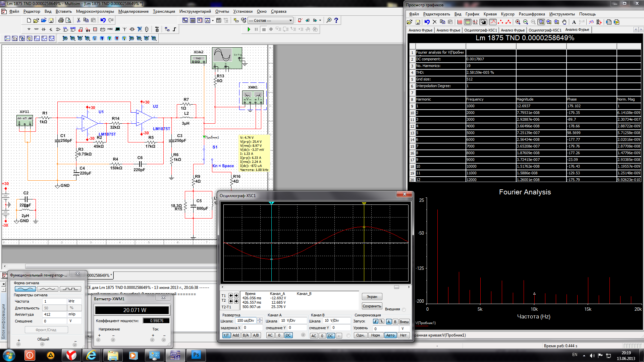This screenshot has height=362, width=644.
Task: Click the Фронт/Спад button
Action: click(x=46, y=330)
